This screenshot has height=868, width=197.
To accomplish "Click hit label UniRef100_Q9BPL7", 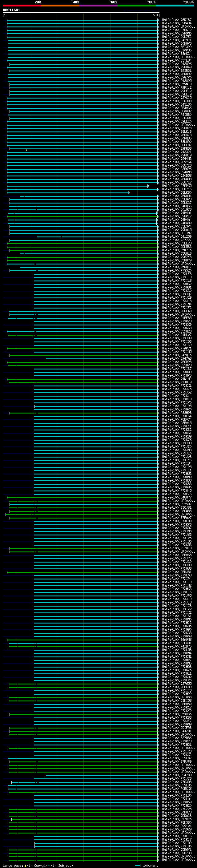I will coord(177,216).
